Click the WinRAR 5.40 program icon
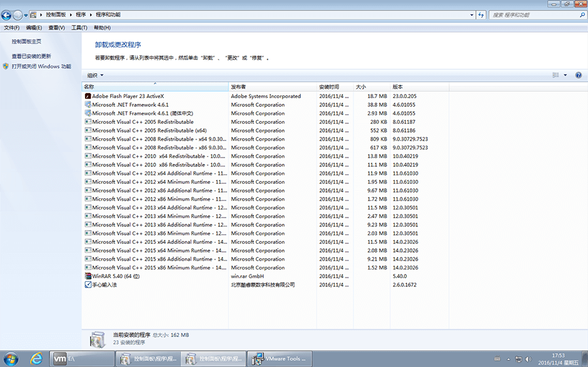 pyautogui.click(x=88, y=276)
